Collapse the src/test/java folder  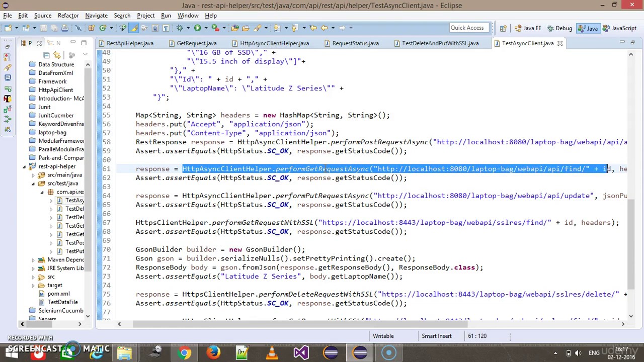34,184
